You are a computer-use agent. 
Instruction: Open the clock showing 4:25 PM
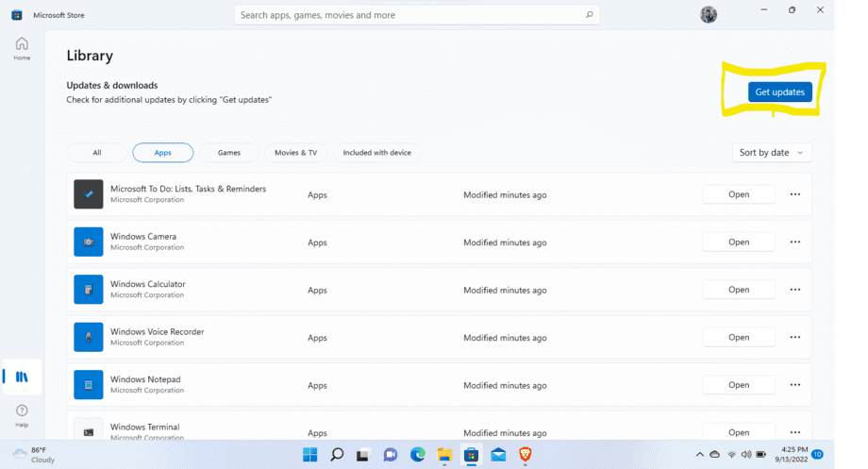coord(791,455)
